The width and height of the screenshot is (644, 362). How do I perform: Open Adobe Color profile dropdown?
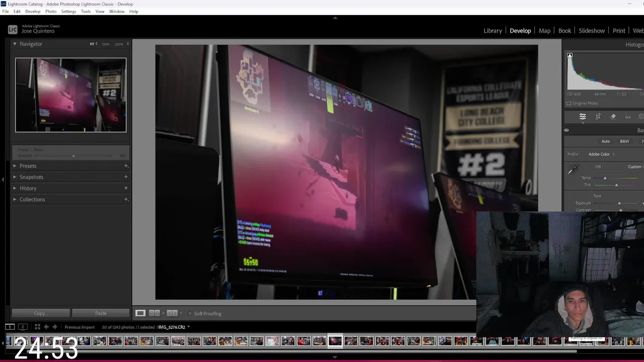601,154
